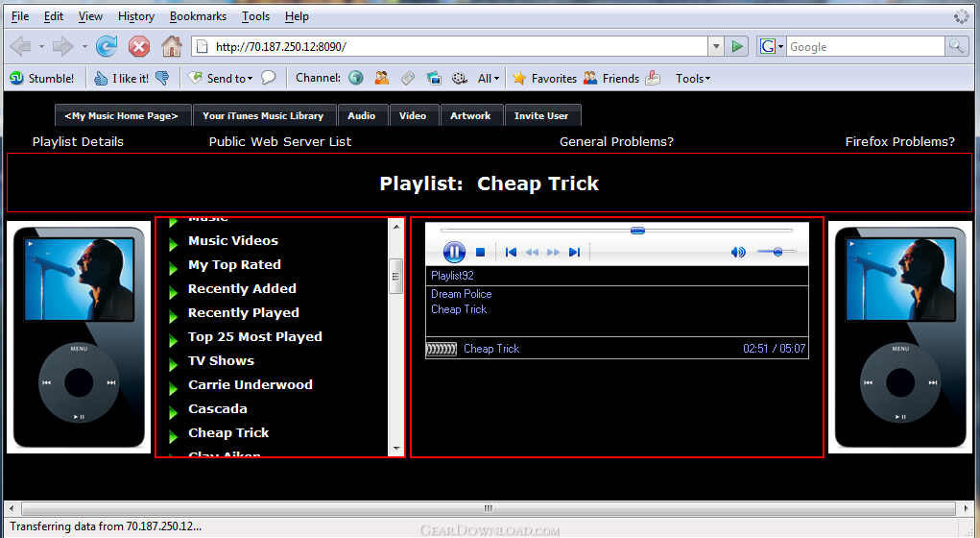Select the Cheap Trick playlist
This screenshot has height=538, width=980.
228,433
